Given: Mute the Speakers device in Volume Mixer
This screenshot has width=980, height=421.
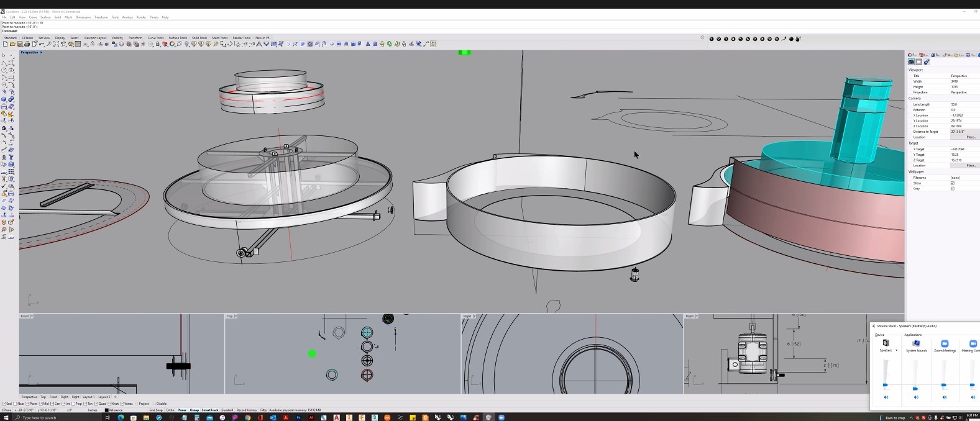Looking at the screenshot, I should (886, 397).
